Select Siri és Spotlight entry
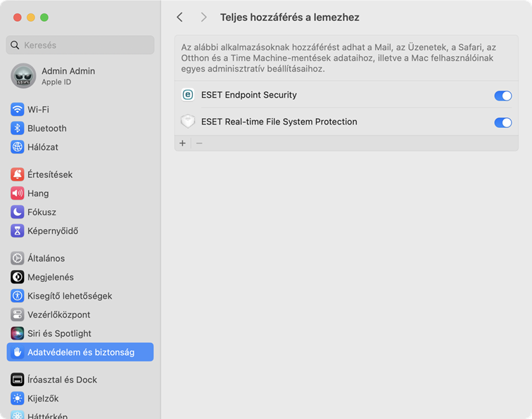Image resolution: width=532 pixels, height=419 pixels. tap(80, 333)
